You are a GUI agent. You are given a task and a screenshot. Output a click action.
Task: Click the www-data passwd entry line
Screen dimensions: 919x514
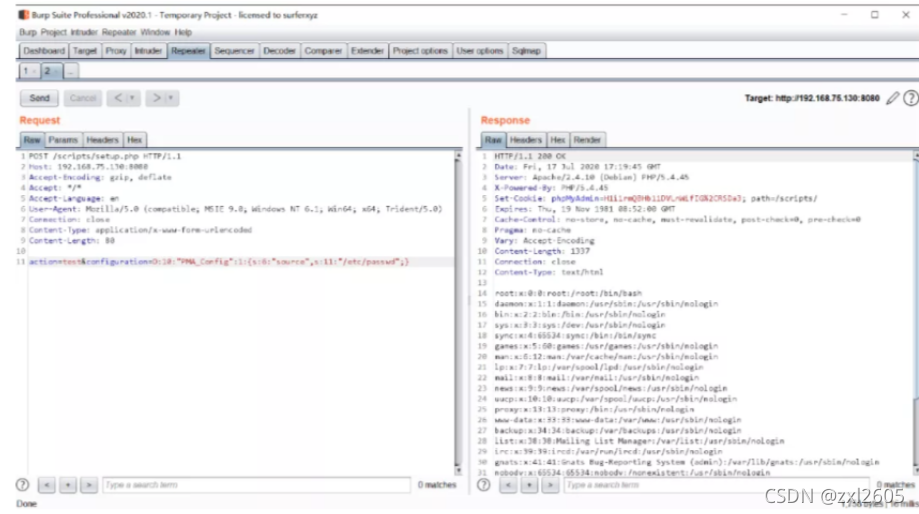coord(618,420)
